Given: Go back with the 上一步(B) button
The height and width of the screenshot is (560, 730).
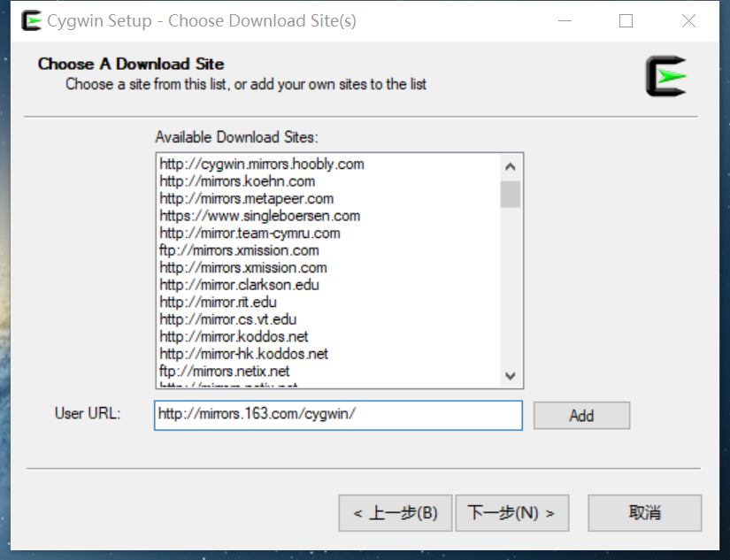Looking at the screenshot, I should click(396, 513).
